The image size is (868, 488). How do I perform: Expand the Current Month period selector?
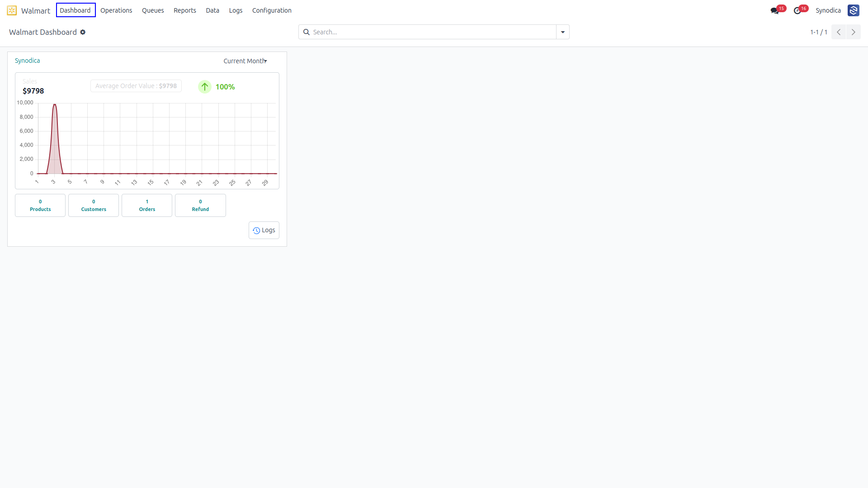point(245,61)
